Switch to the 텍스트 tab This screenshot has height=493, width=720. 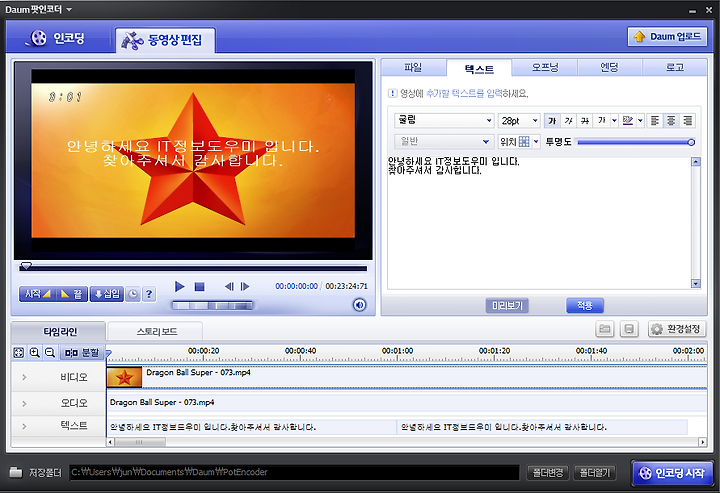(479, 68)
